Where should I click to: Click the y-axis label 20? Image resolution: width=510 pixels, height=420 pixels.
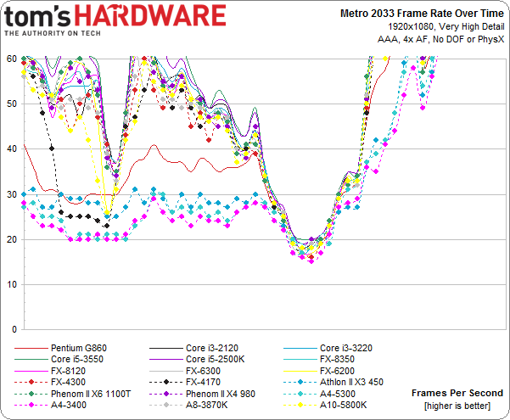(11, 240)
